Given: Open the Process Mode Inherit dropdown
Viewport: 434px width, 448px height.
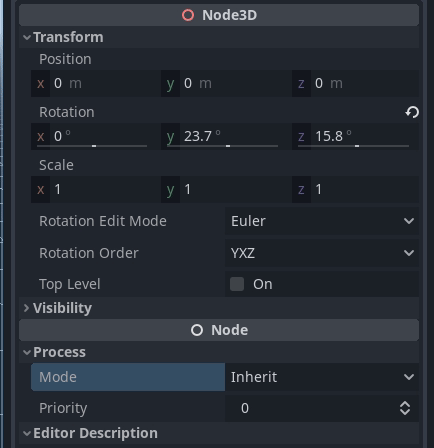Looking at the screenshot, I should click(322, 377).
